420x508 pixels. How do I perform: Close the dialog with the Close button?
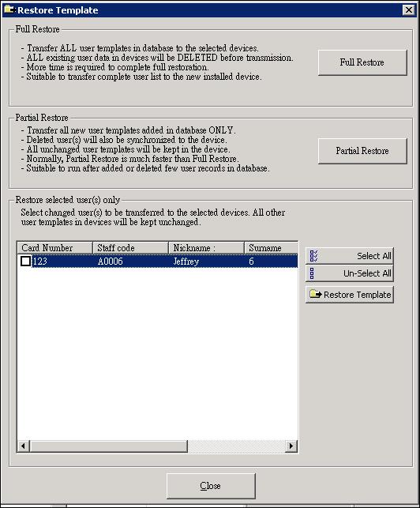point(211,486)
